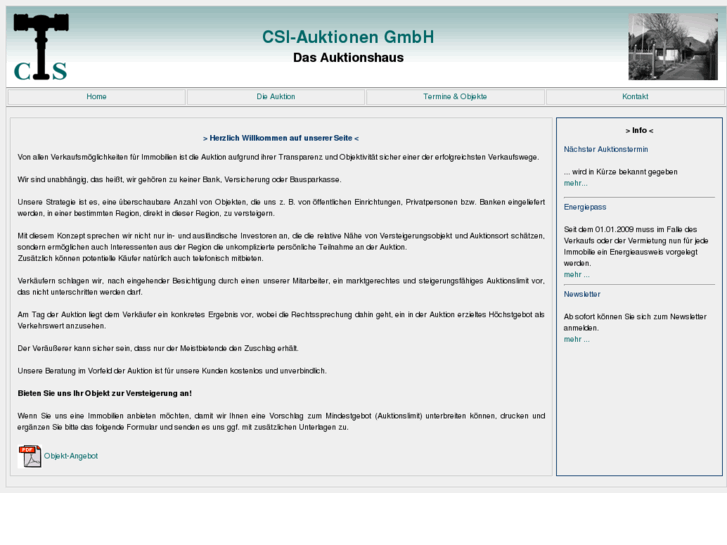727x545 pixels.
Task: Open the Home menu item
Action: [x=96, y=96]
